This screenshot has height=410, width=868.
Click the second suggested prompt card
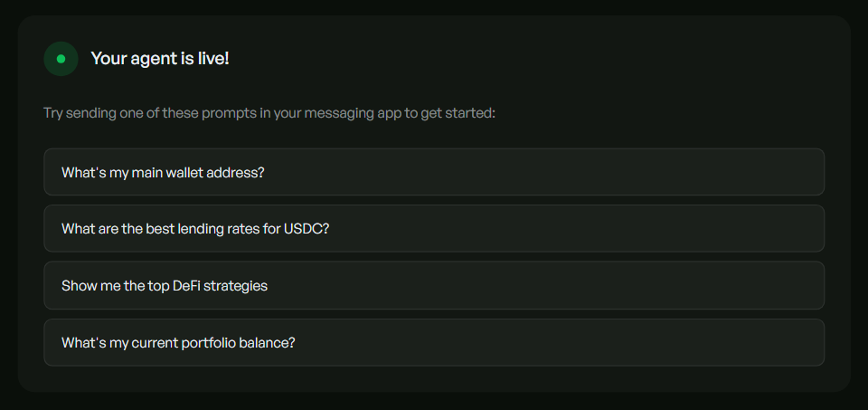(x=434, y=229)
